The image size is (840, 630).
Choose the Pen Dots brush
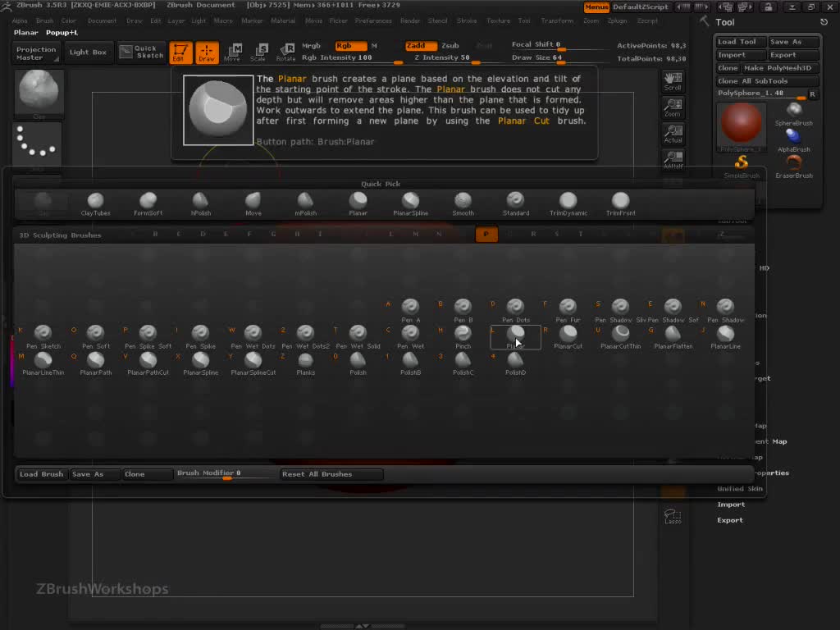coord(515,311)
